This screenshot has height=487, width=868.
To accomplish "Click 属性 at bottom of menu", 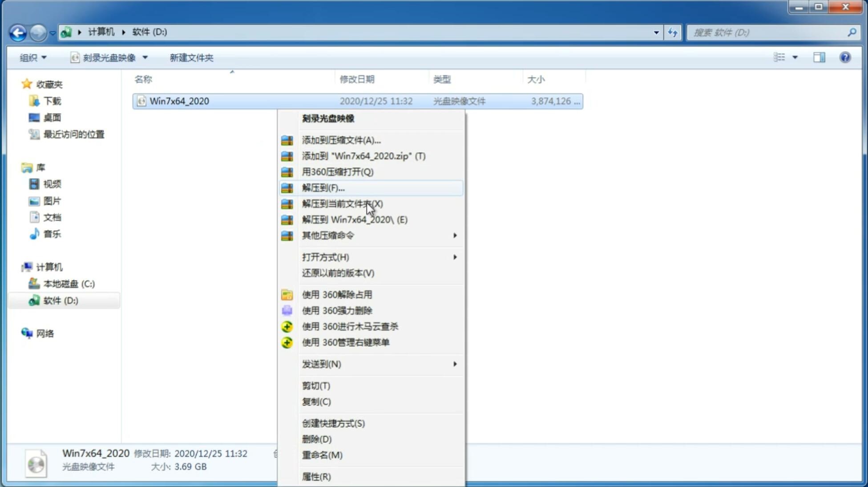I will (316, 476).
